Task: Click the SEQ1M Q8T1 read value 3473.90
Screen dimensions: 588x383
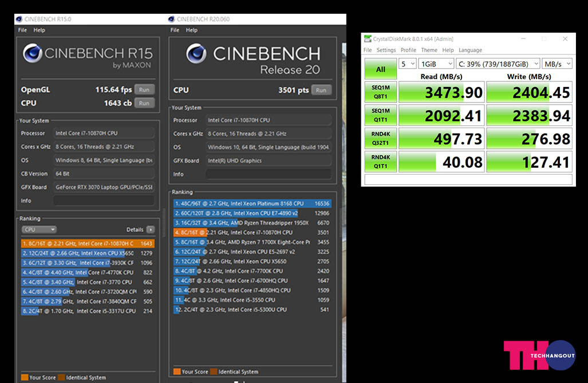Action: point(441,92)
